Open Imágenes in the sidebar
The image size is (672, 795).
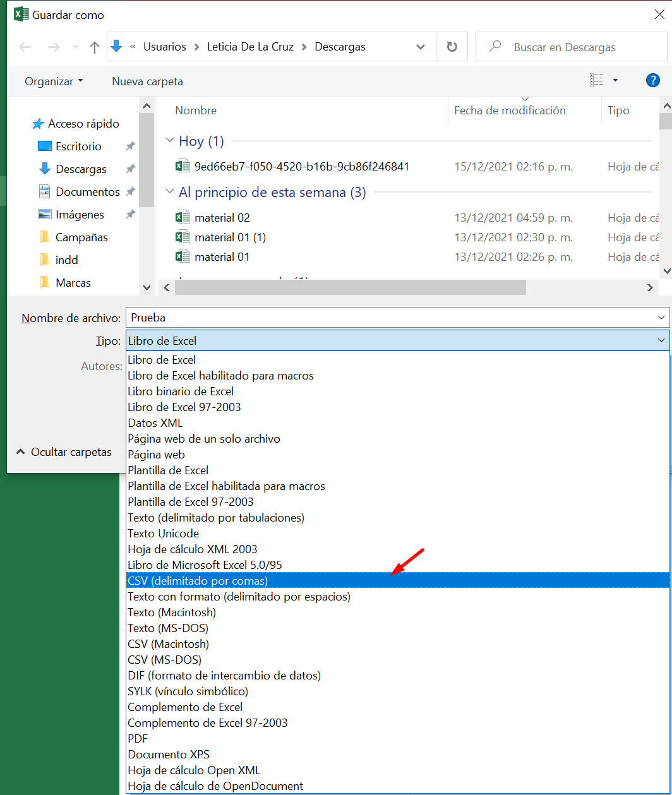click(x=80, y=215)
